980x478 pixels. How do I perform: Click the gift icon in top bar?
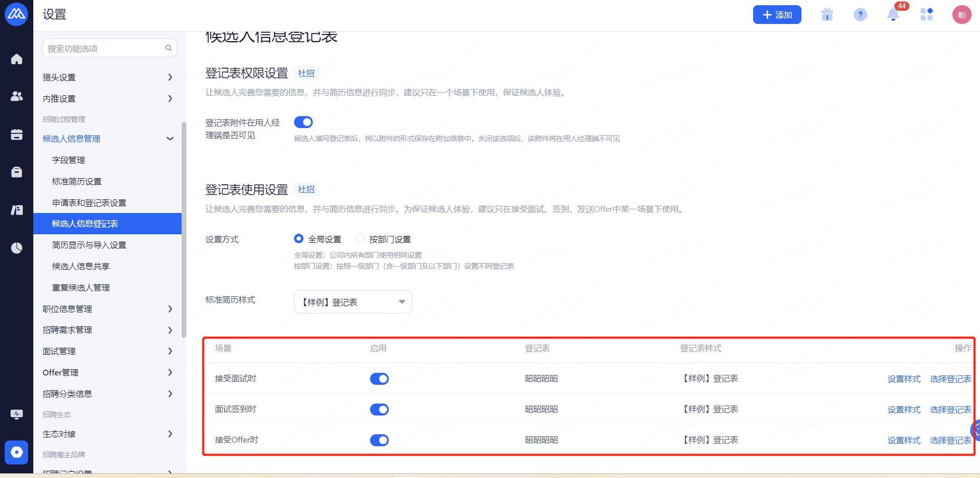(827, 15)
